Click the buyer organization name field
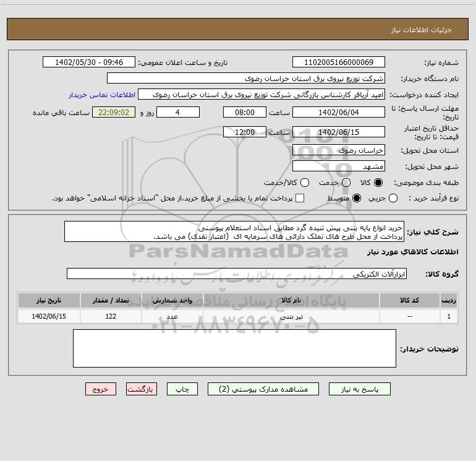476x461 pixels. [246, 78]
